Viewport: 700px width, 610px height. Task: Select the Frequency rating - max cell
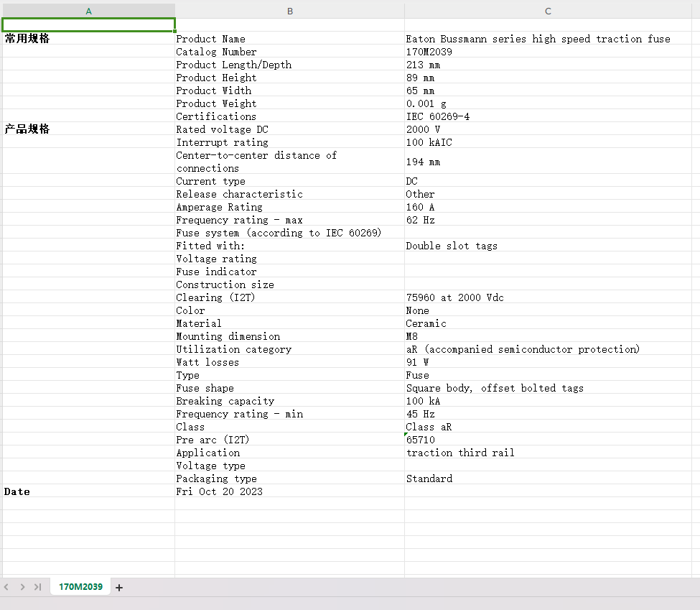coord(290,220)
